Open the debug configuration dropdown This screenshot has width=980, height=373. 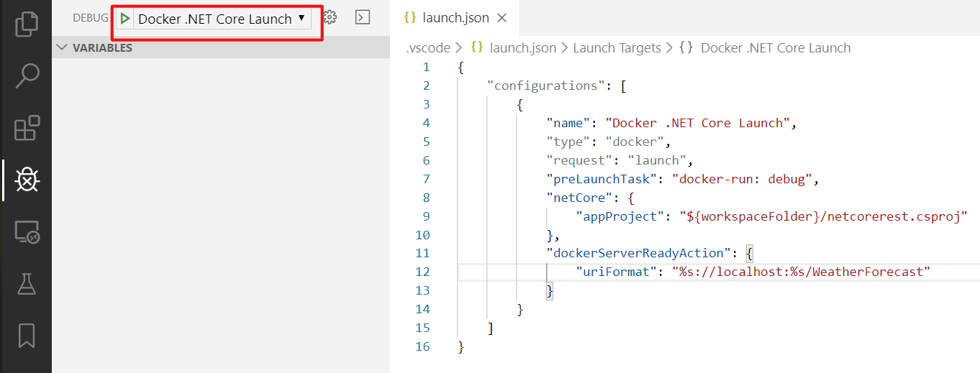[x=222, y=19]
